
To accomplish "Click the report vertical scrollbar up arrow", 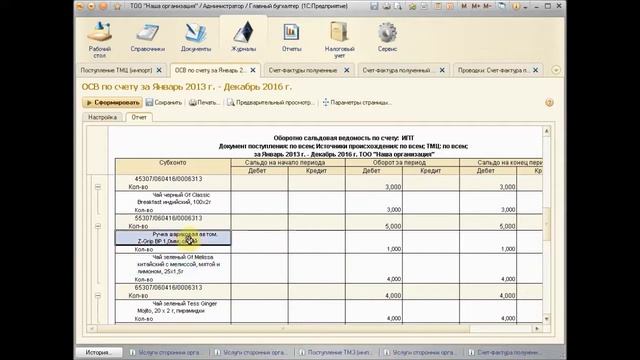I will 547,131.
